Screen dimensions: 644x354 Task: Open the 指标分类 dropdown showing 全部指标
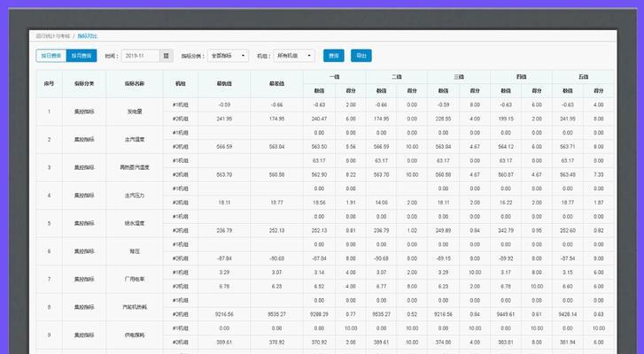point(228,56)
